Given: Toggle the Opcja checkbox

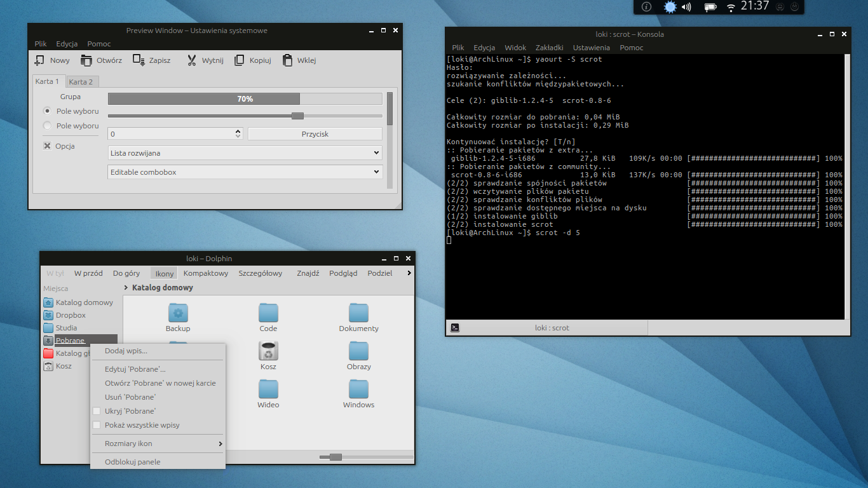Looking at the screenshot, I should pyautogui.click(x=47, y=146).
